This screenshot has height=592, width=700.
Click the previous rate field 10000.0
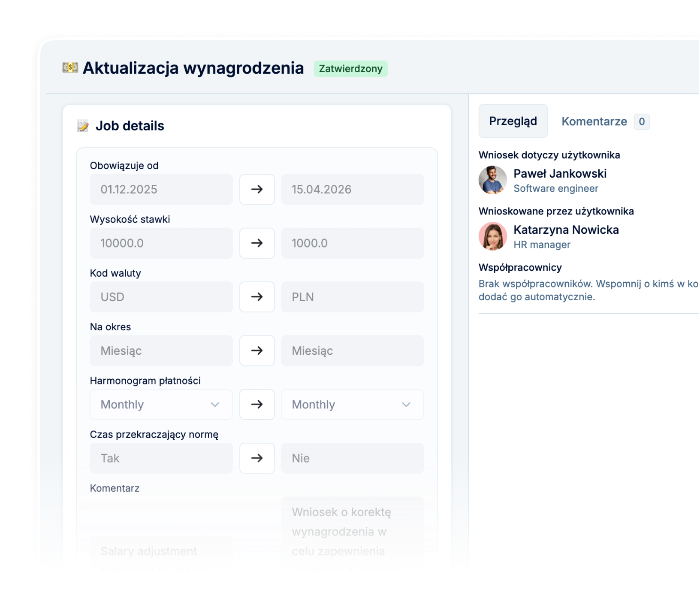click(161, 243)
